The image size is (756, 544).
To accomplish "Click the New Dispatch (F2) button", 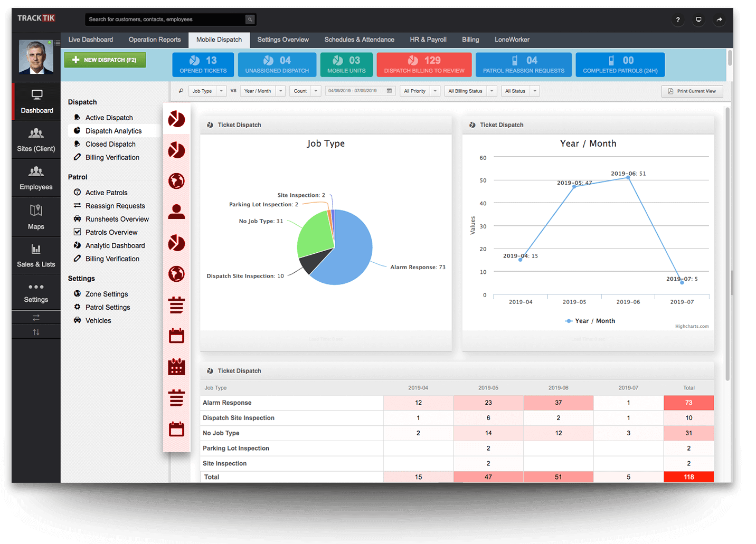I will pyautogui.click(x=105, y=60).
